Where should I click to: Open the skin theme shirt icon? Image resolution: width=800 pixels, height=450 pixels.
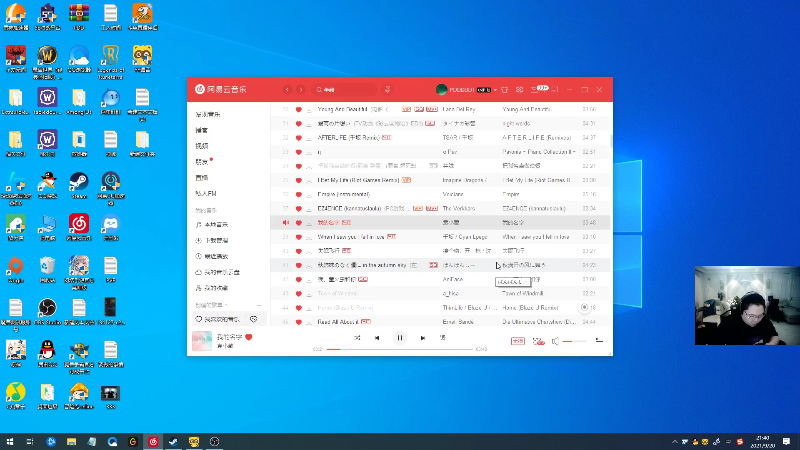(505, 89)
